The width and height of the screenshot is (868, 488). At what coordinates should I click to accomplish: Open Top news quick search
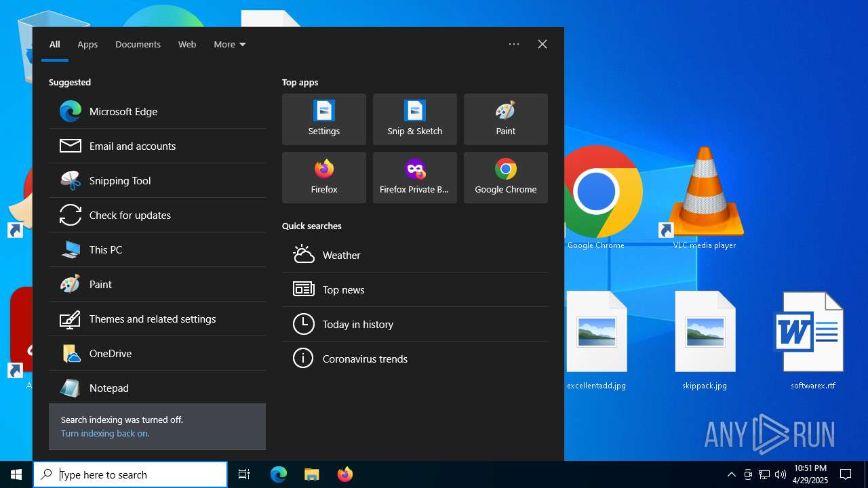(x=415, y=290)
